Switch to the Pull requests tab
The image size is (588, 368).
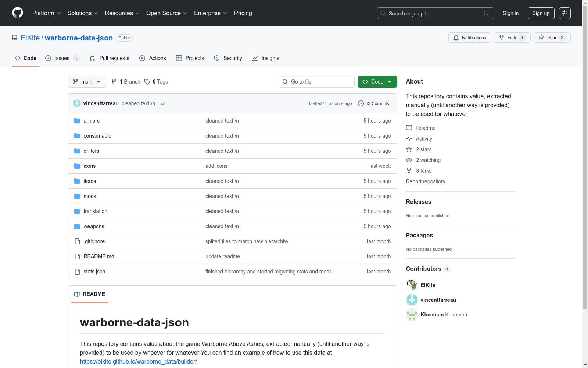coord(110,58)
